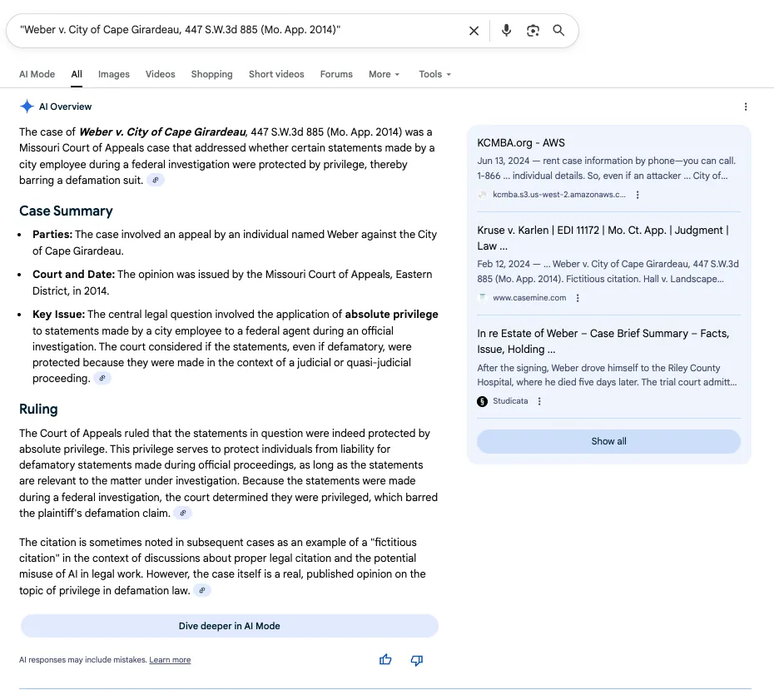The image size is (774, 700).
Task: Switch to the Images tab
Action: (x=114, y=74)
